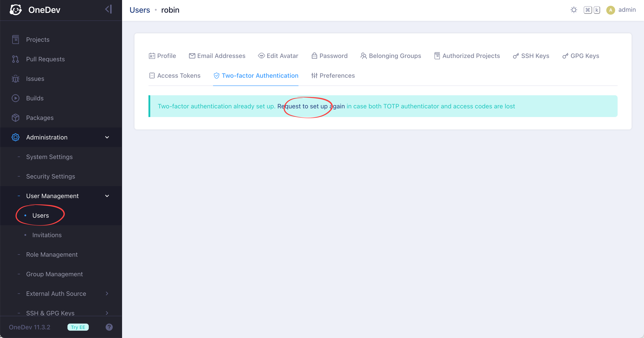The width and height of the screenshot is (644, 338).
Task: Click Users breadcrumb link
Action: 140,10
